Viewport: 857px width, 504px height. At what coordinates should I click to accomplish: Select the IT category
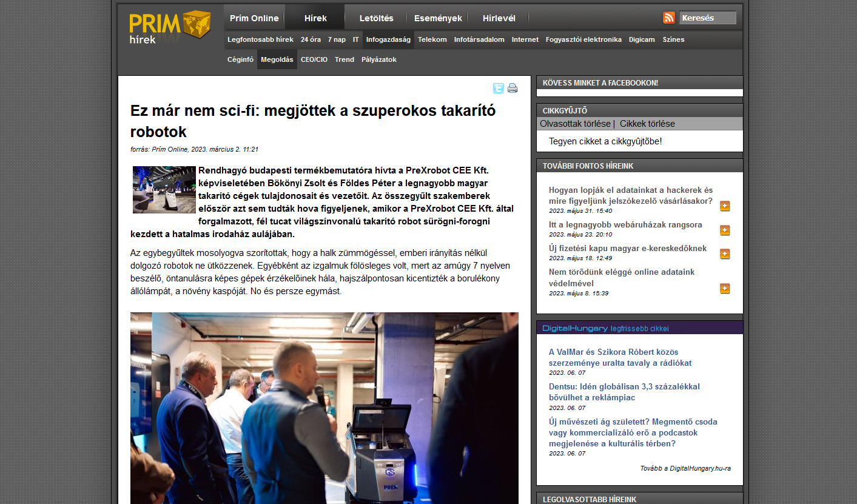pyautogui.click(x=356, y=39)
